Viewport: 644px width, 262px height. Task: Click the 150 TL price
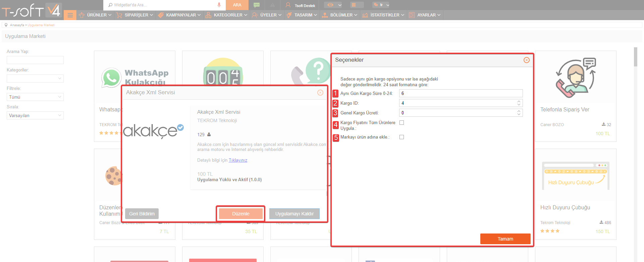pos(603,231)
